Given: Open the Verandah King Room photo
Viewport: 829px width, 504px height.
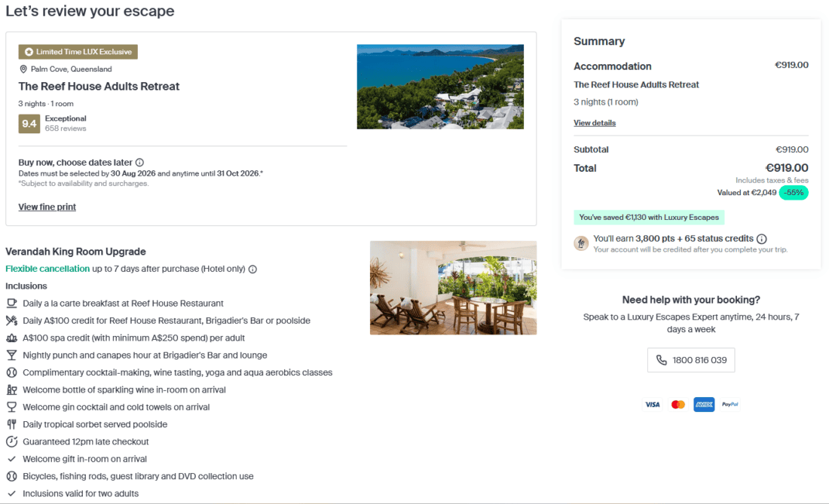Looking at the screenshot, I should coord(453,288).
